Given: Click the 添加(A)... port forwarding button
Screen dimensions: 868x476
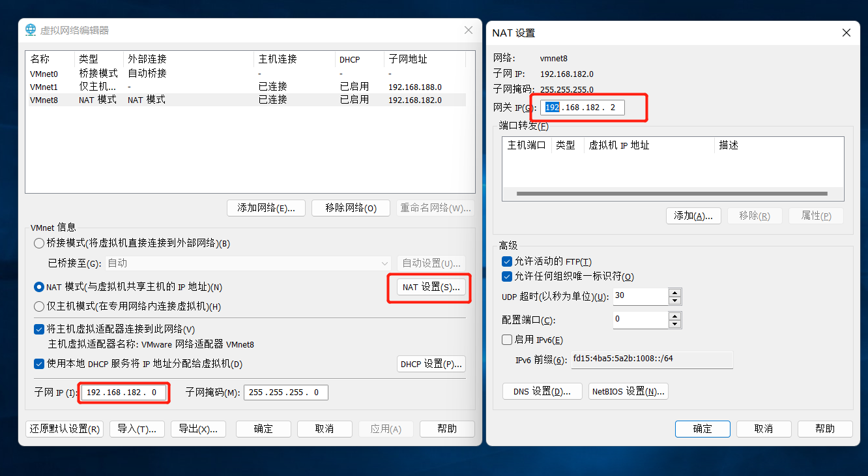Looking at the screenshot, I should coord(693,216).
